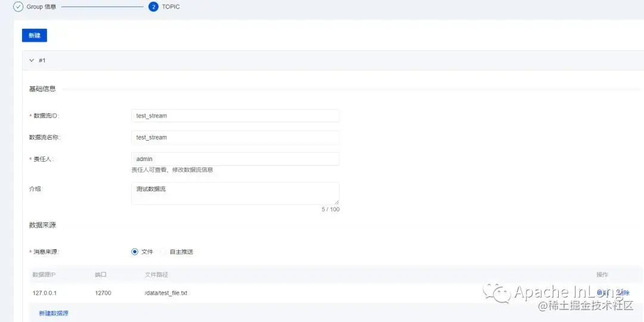Select step 2 TOPIC circle icon
The image size is (644, 322).
pos(154,7)
